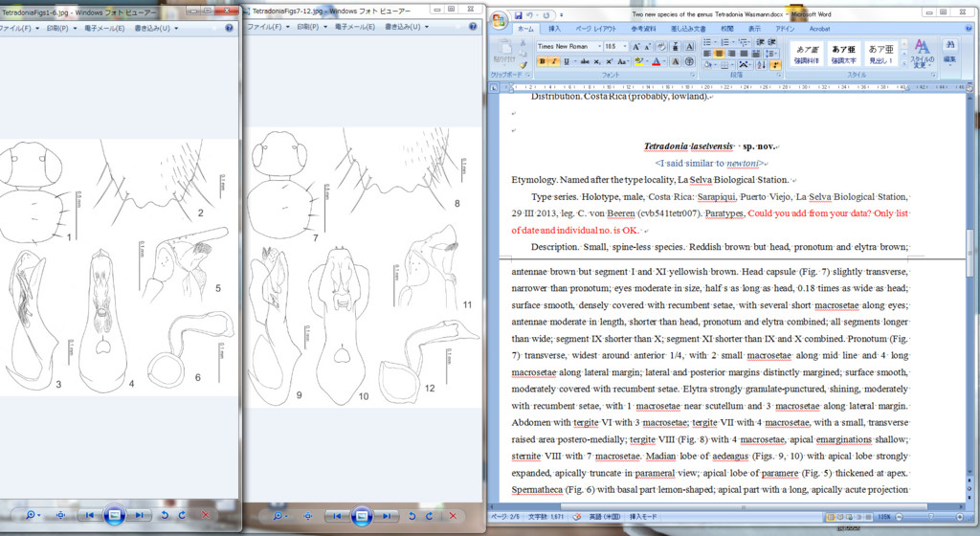Open the Insert (挿入) ribbon tab

[554, 29]
